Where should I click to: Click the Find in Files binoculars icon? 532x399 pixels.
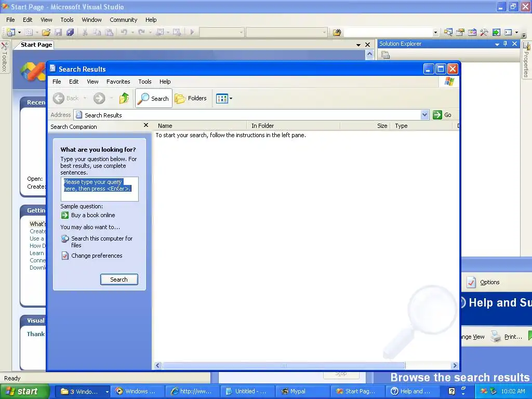[x=337, y=32]
